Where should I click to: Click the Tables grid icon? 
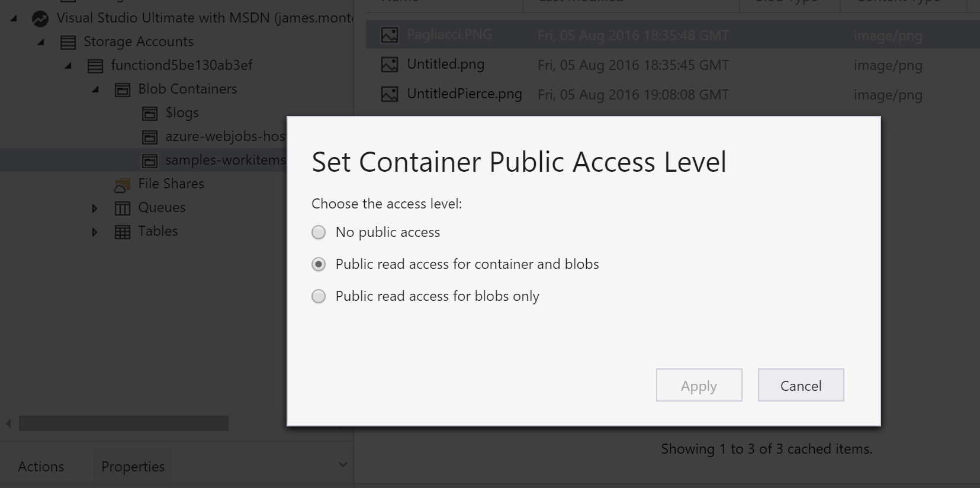point(123,232)
